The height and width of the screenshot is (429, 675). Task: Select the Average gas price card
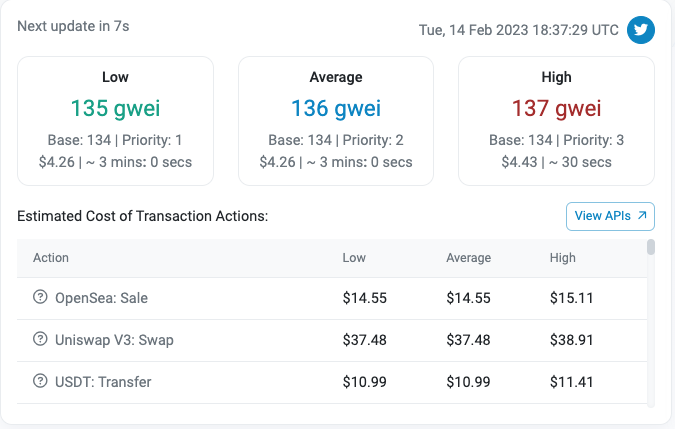335,121
